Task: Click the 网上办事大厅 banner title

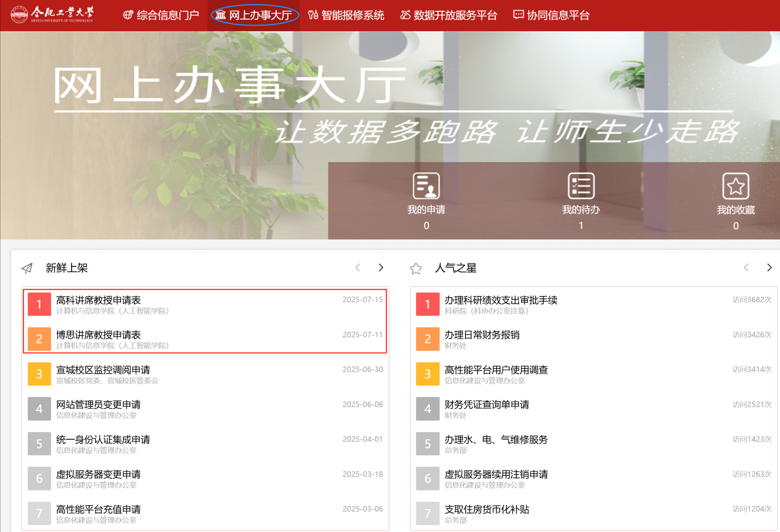Action: 230,86
